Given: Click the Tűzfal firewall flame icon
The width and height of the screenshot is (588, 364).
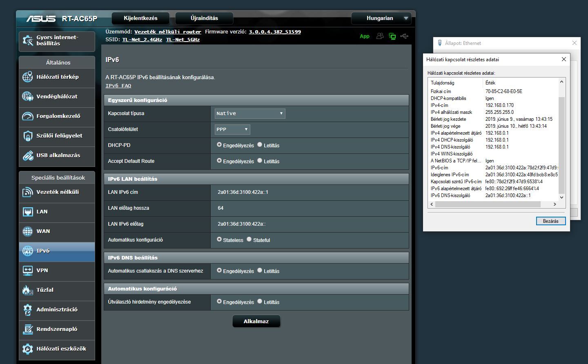Looking at the screenshot, I should (x=28, y=290).
